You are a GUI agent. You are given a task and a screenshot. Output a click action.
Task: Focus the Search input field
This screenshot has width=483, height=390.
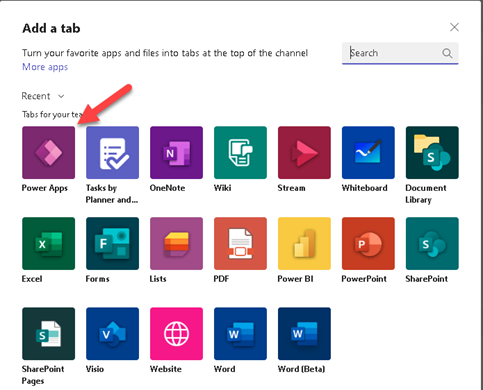400,53
